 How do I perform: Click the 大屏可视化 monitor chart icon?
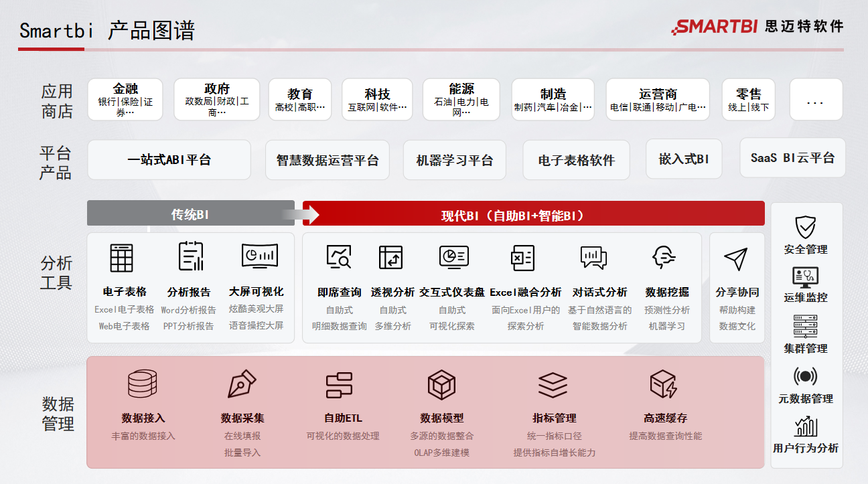pyautogui.click(x=260, y=256)
